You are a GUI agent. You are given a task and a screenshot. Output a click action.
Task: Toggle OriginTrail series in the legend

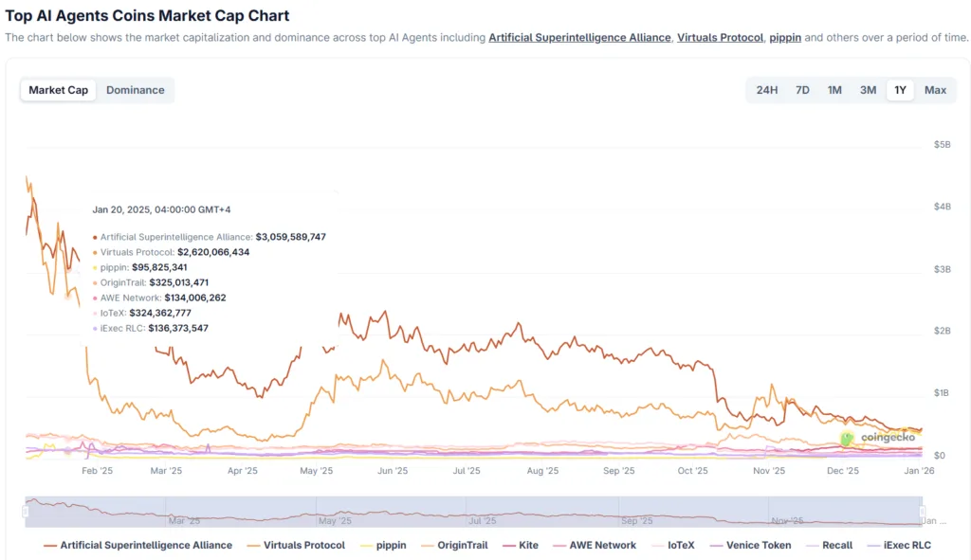[x=454, y=545]
